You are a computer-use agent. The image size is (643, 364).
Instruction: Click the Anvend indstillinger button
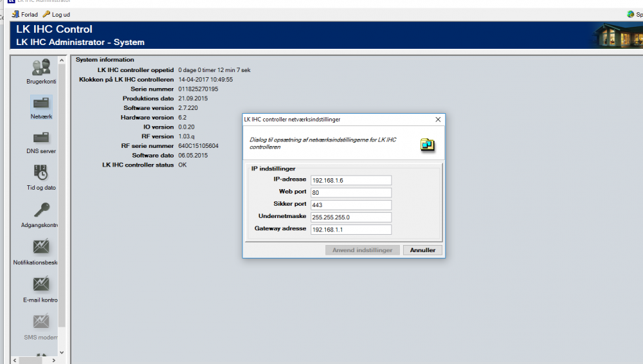tap(362, 250)
